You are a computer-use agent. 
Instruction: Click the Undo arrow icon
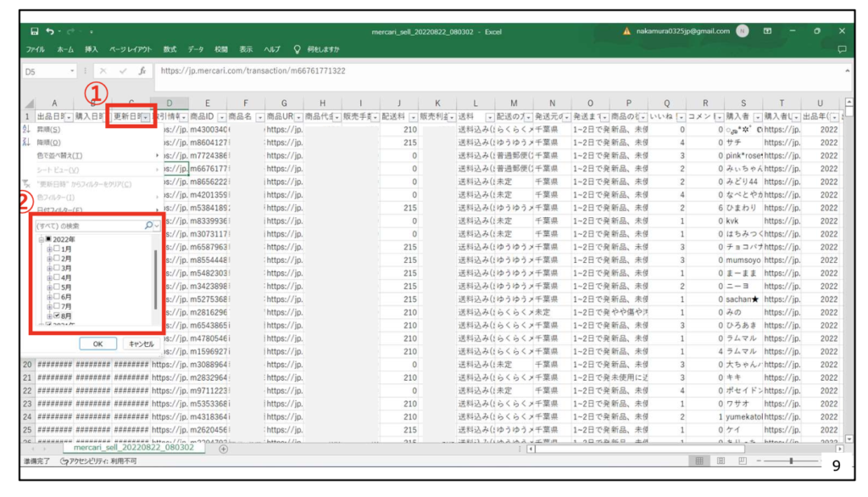point(49,31)
